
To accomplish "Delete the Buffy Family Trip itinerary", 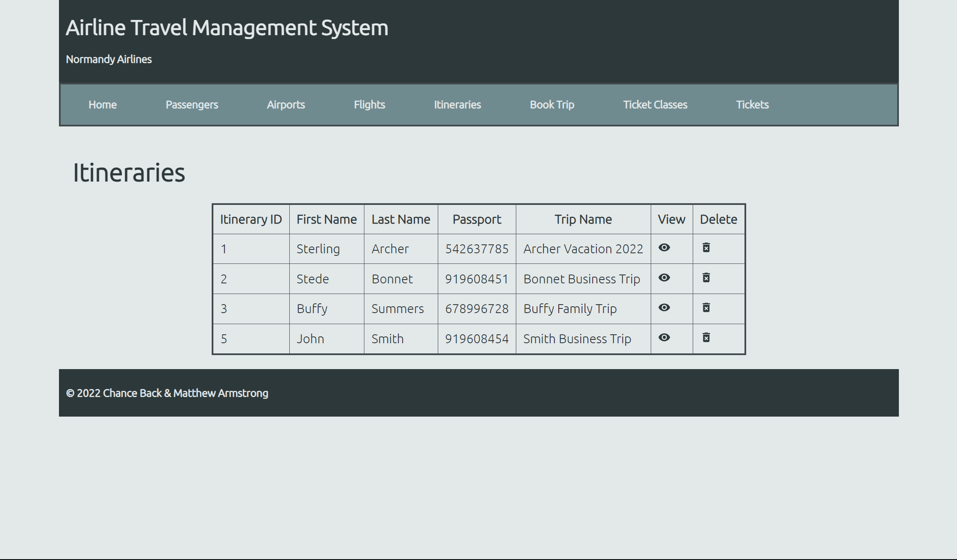I will coord(706,308).
